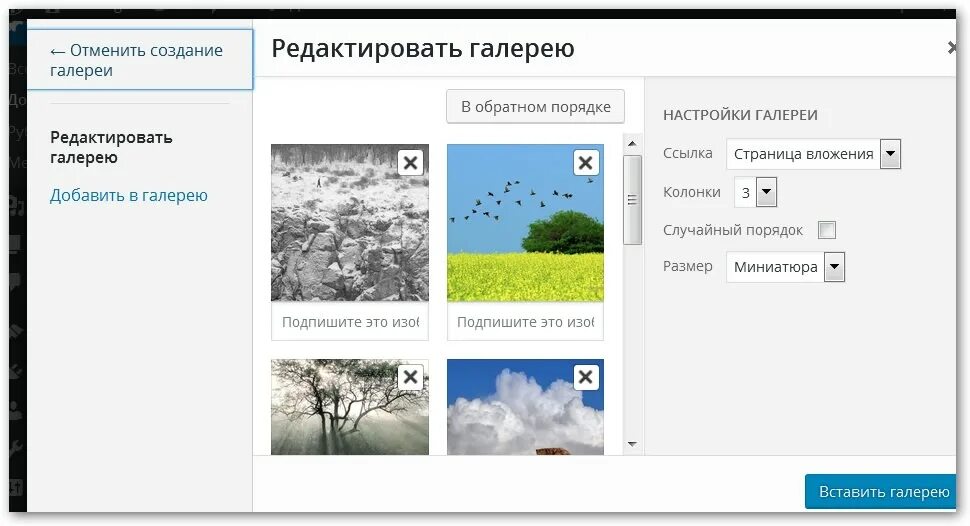970x526 pixels.
Task: Click the В обратном порядке button
Action: click(x=536, y=107)
